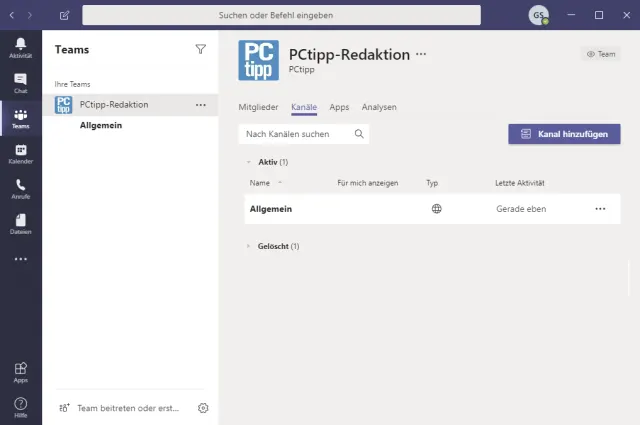Open the GS profile avatar

click(538, 15)
